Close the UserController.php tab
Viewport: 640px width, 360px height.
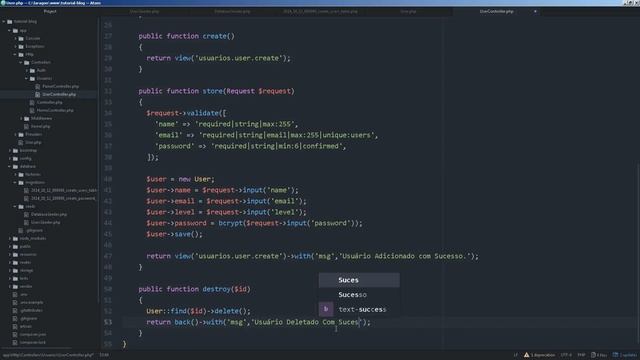[535, 11]
